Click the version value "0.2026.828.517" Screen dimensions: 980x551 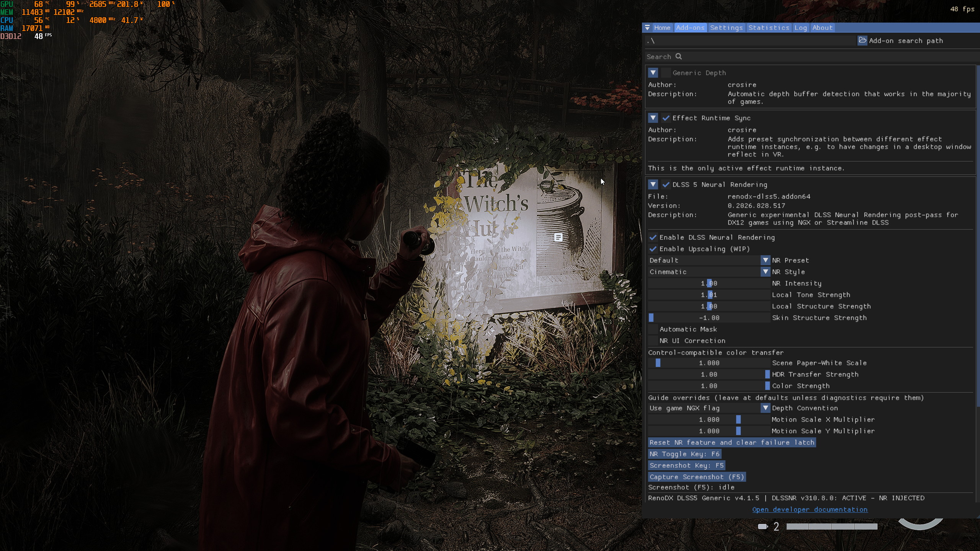[756, 205]
